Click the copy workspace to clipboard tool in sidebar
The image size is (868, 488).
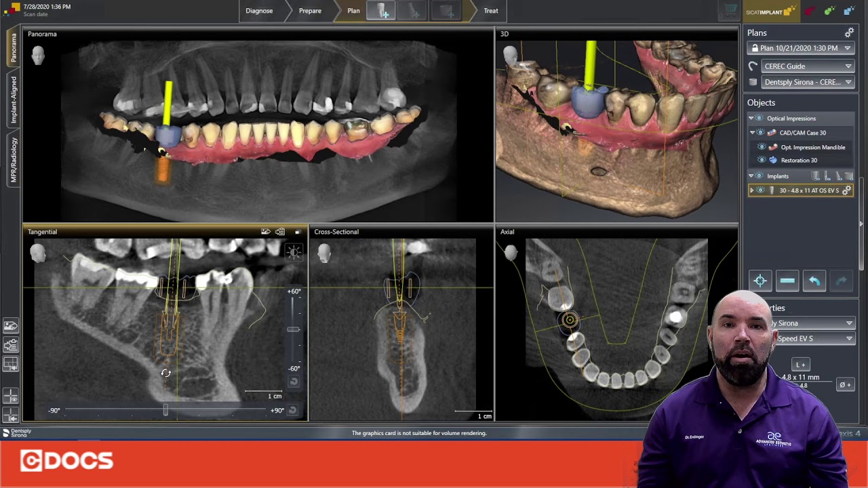pyautogui.click(x=10, y=345)
